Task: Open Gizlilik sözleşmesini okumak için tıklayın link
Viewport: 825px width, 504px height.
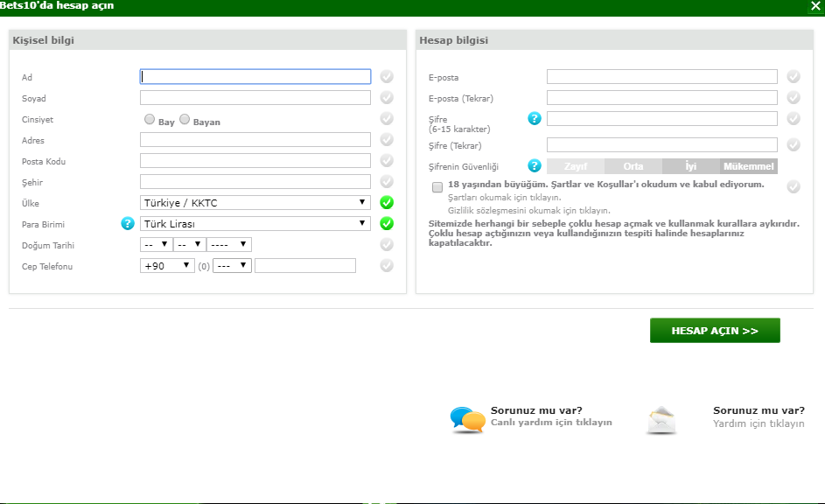Action: [529, 211]
